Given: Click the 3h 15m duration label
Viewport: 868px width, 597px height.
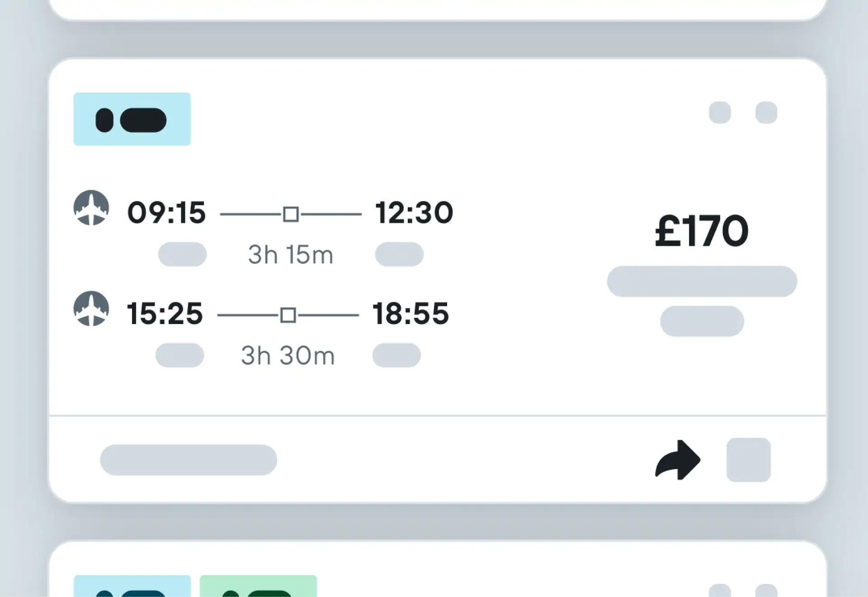Looking at the screenshot, I should point(291,254).
